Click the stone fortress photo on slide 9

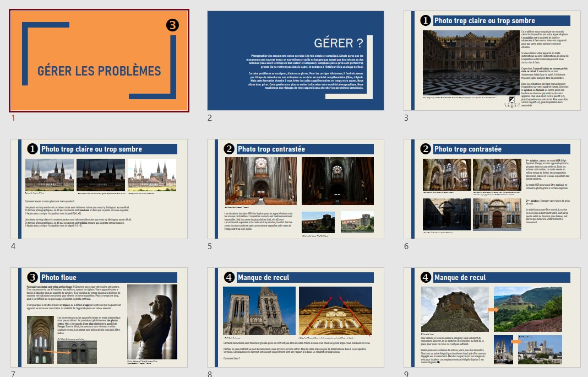click(454, 309)
